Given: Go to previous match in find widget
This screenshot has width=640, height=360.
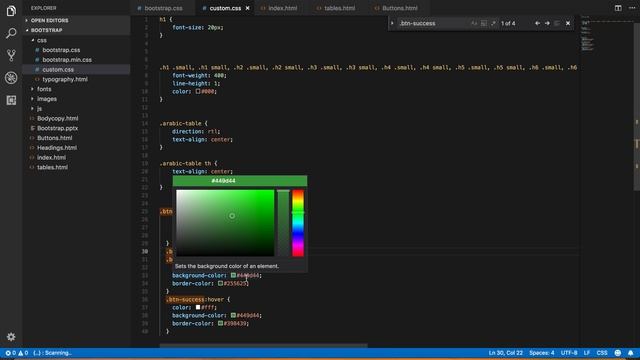Looking at the screenshot, I should click(x=537, y=23).
